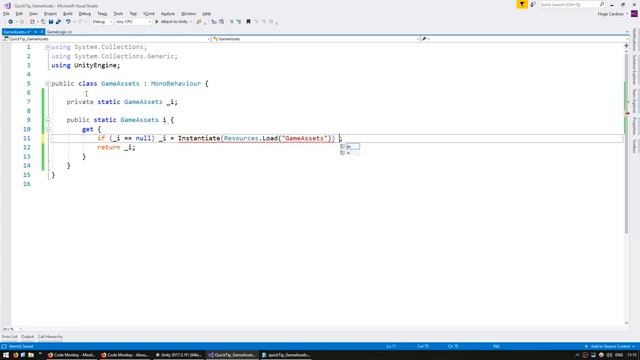Click the send feedback icon
Image resolution: width=640 pixels, height=360 pixels.
tap(533, 4)
